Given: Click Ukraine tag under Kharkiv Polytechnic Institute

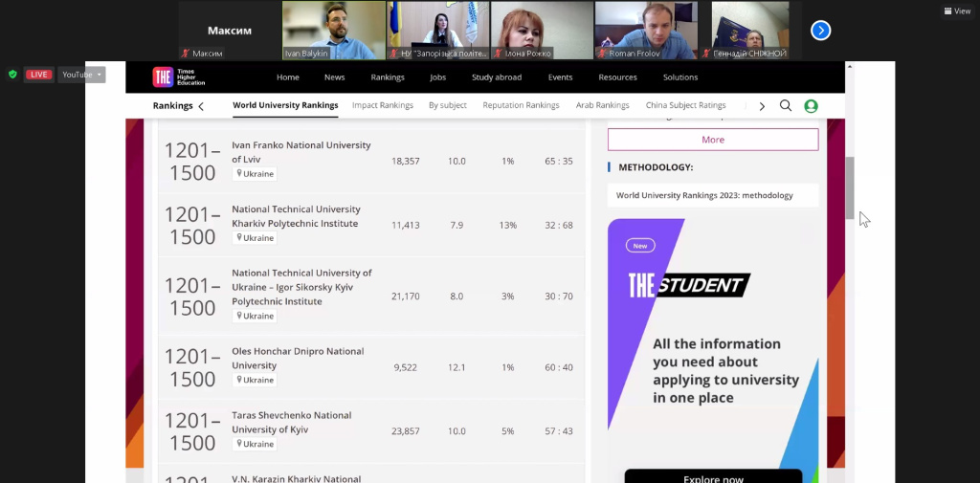Looking at the screenshot, I should pos(255,238).
